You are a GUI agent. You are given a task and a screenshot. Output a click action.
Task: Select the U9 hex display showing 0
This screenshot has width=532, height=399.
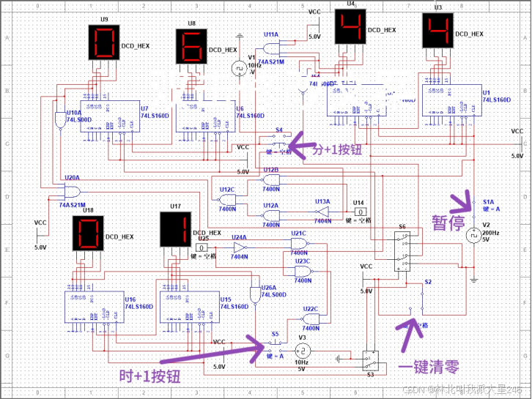(x=104, y=42)
